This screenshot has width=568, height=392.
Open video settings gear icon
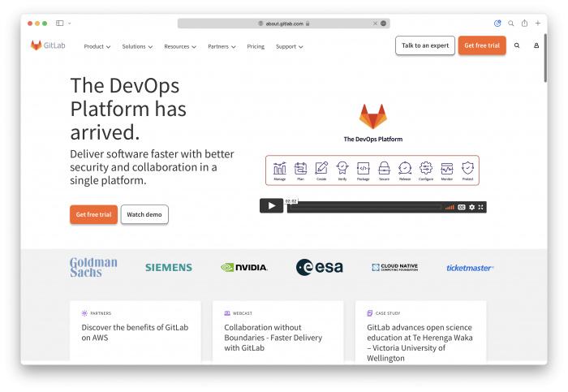[x=471, y=207]
